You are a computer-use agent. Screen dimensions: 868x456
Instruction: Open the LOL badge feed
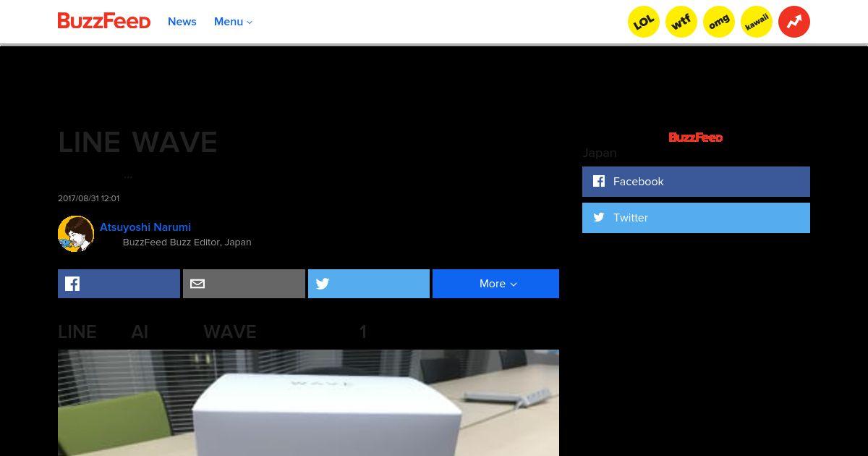tap(644, 22)
